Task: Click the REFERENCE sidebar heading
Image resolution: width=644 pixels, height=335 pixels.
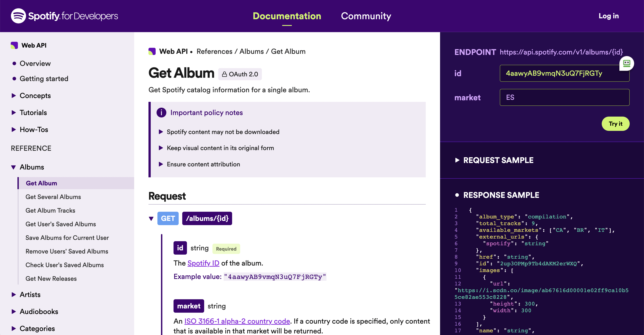Action: click(x=31, y=148)
